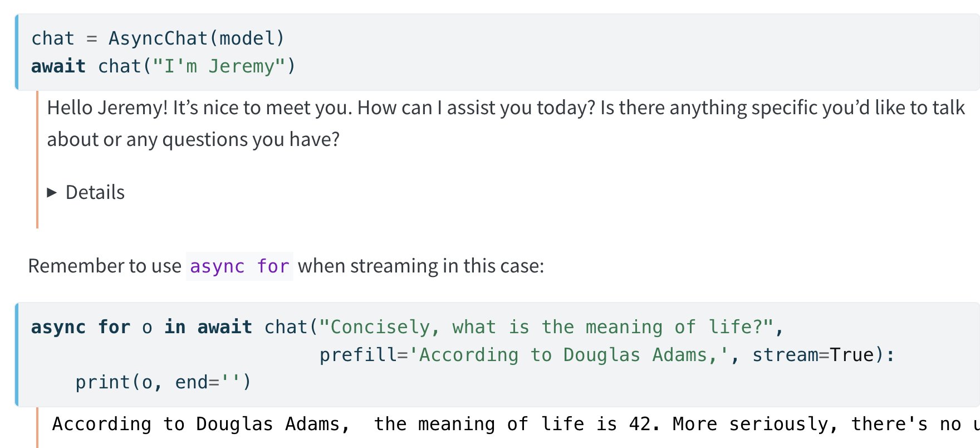
Task: Click the 'about or any questions you have?' line
Action: 193,139
